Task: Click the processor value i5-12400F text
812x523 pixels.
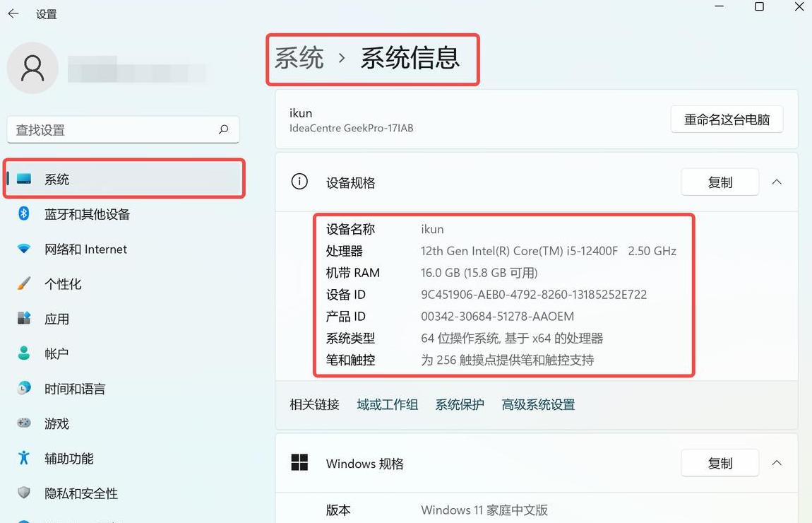Action: (549, 251)
